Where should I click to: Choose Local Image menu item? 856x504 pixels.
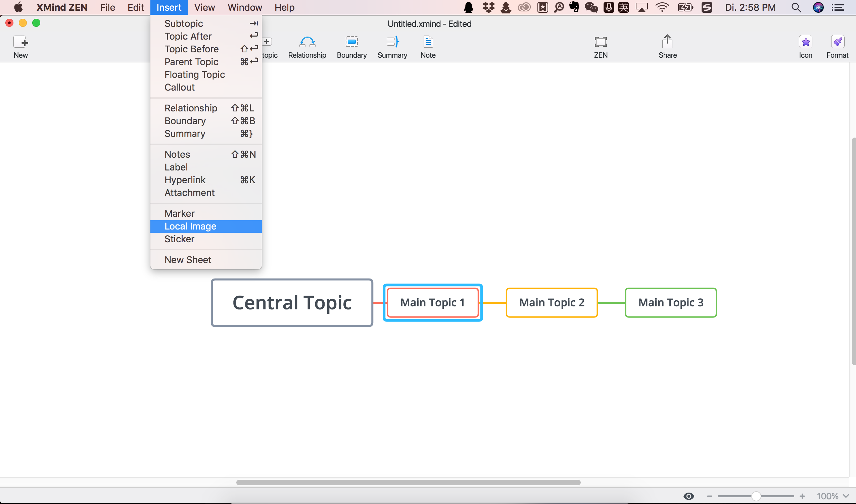(x=206, y=226)
